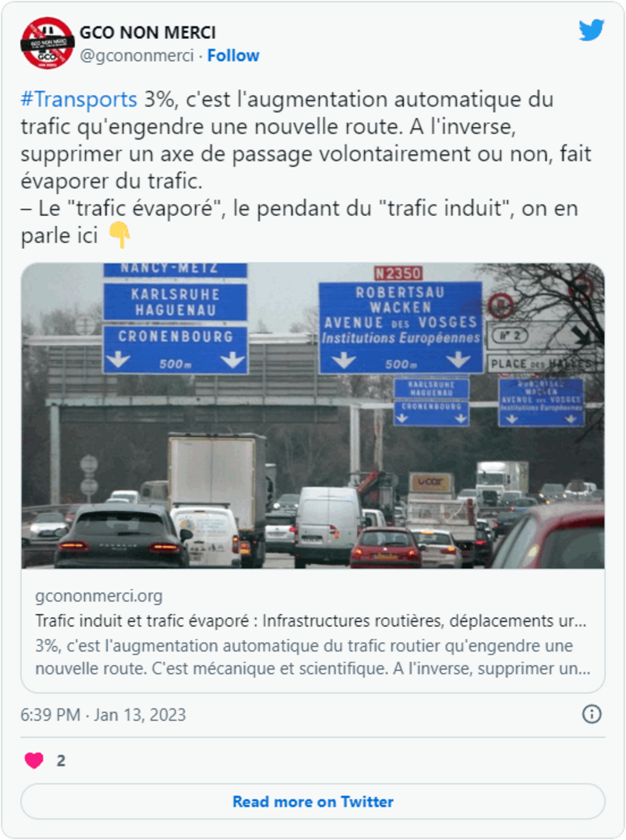Click the 6:39 PM Jan 13, 2023 timestamp
The height and width of the screenshot is (840, 626).
pos(103,715)
